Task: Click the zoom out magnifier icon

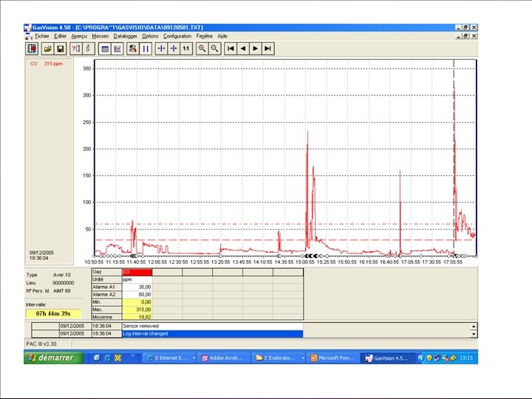Action: click(214, 48)
